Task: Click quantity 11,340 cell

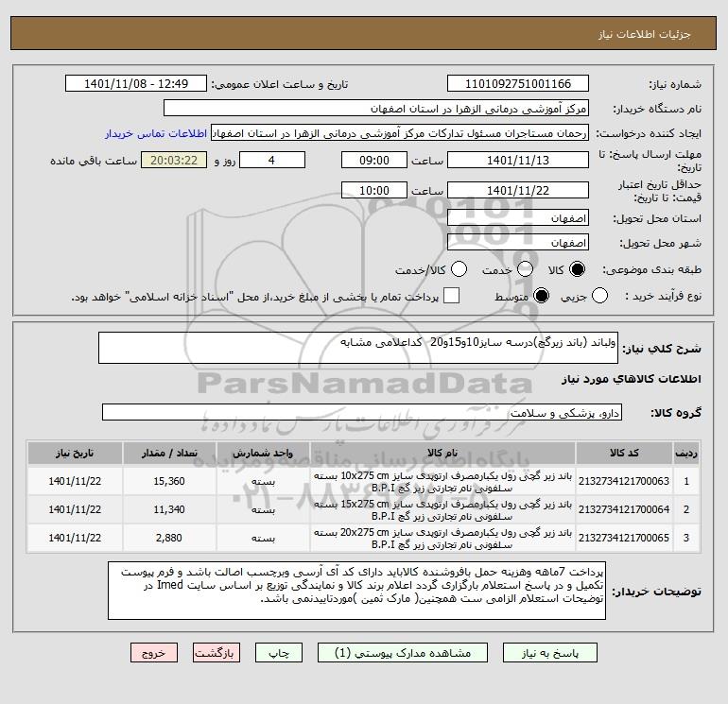Action: (169, 510)
